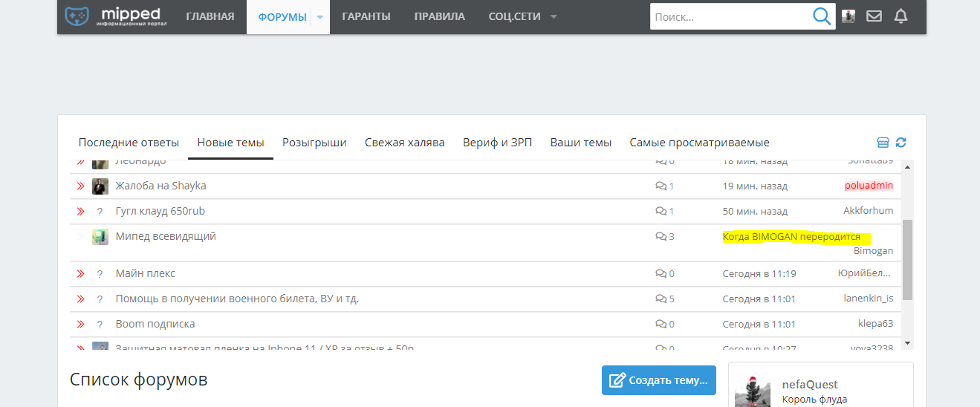This screenshot has height=407, width=980.
Task: Click red arrows icon next to Жалоба на Shayka
Action: point(81,186)
